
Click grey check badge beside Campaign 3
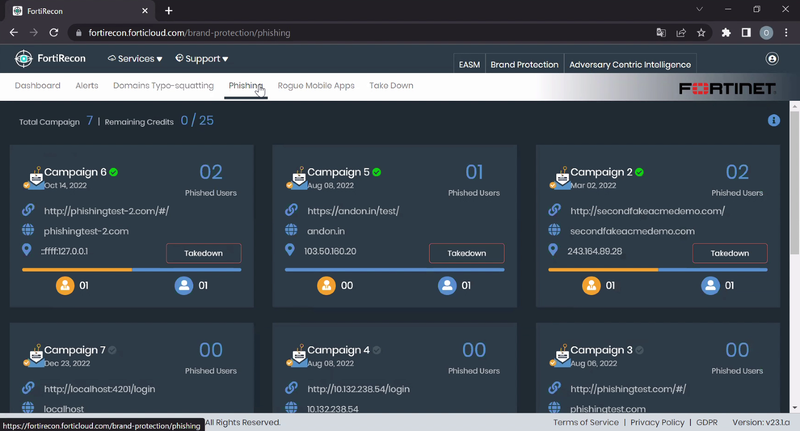tap(639, 350)
